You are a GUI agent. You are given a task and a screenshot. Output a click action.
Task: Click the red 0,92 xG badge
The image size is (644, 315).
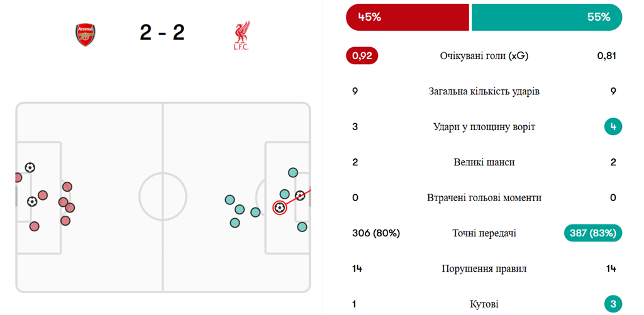pyautogui.click(x=362, y=56)
